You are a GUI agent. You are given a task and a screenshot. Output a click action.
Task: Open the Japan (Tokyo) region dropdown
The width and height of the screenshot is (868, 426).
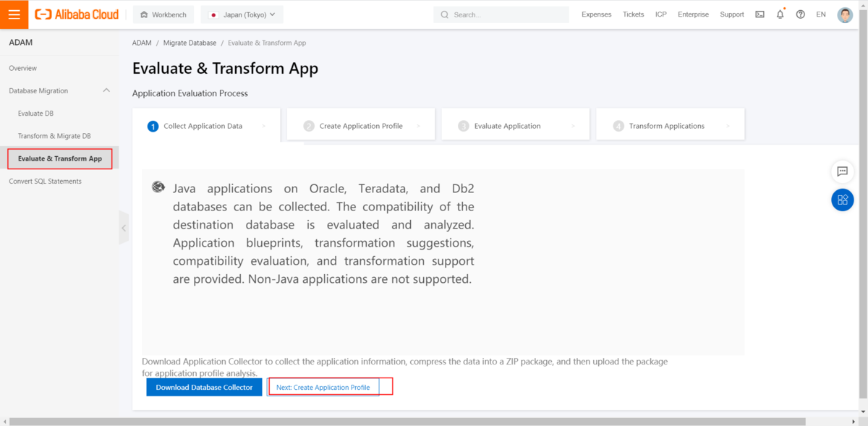click(x=242, y=14)
